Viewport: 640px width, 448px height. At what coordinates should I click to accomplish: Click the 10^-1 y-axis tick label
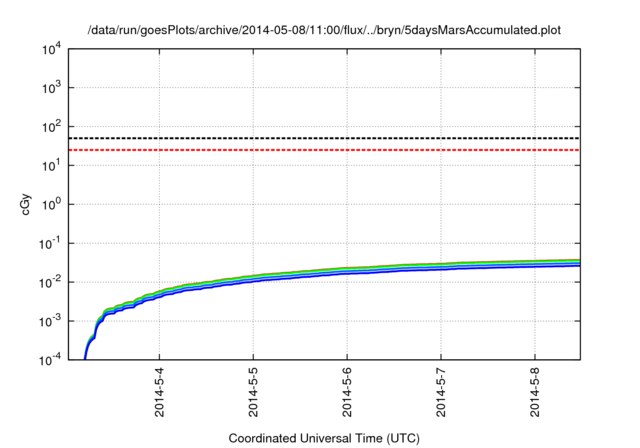pos(50,243)
